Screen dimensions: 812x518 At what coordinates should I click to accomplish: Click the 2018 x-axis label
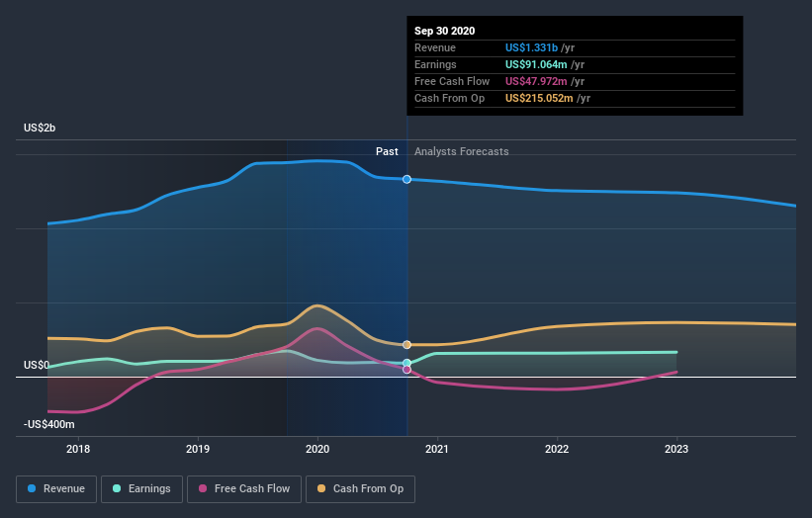tap(78, 449)
